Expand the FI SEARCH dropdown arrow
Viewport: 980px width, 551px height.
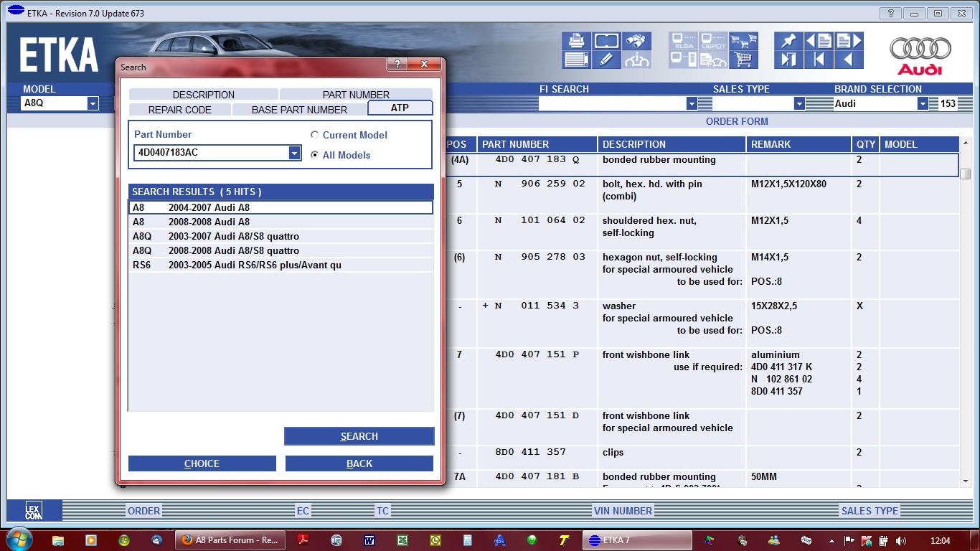[692, 103]
